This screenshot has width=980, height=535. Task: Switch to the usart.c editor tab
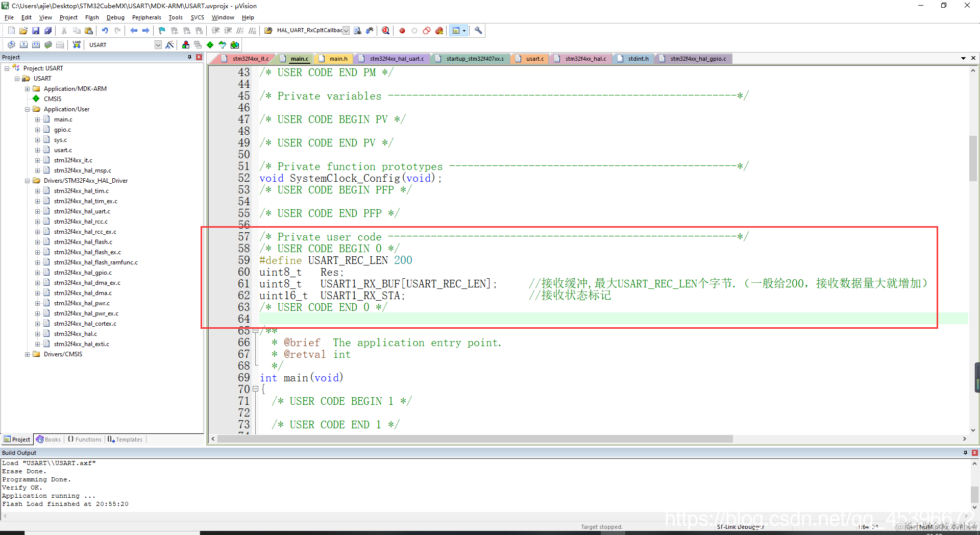[530, 59]
